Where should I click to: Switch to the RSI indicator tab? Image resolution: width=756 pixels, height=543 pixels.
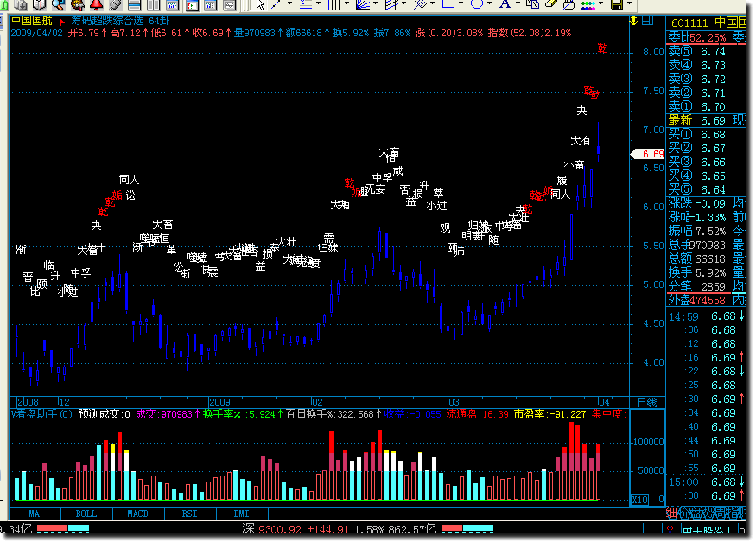pyautogui.click(x=189, y=514)
